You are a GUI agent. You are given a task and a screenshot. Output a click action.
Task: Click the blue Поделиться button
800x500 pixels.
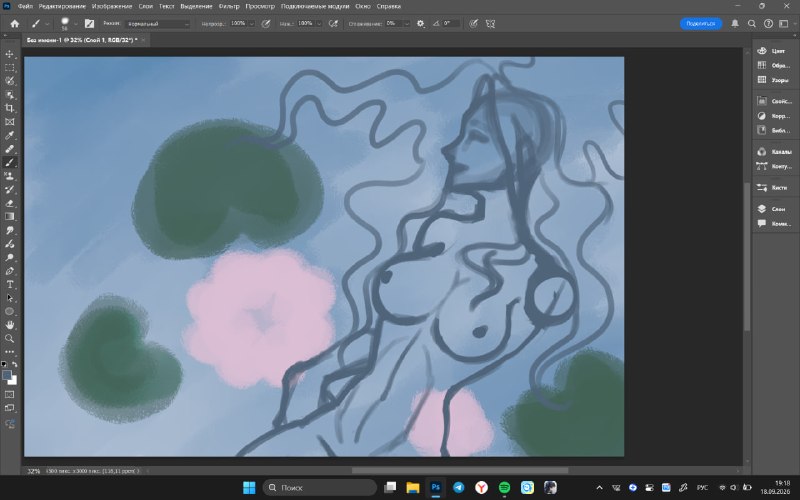701,23
